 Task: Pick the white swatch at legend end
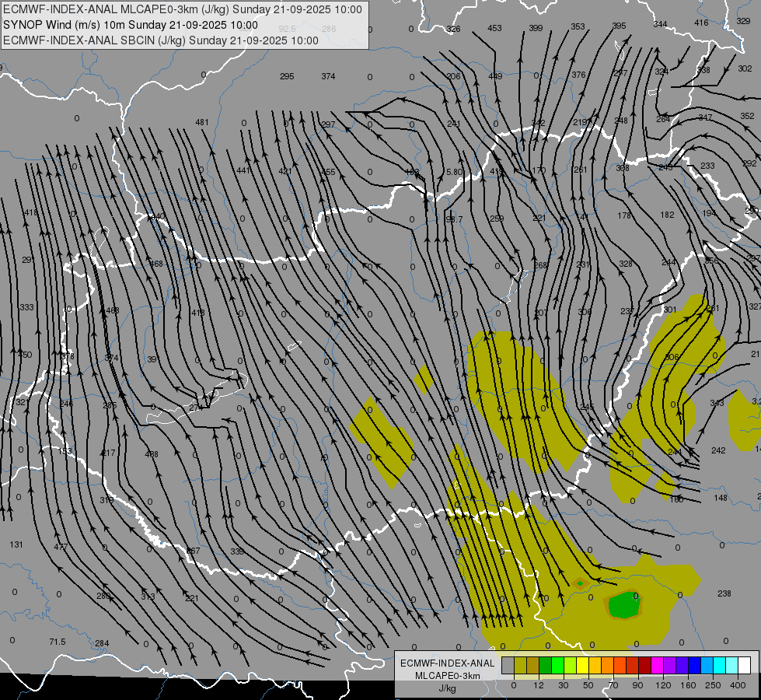pos(744,665)
